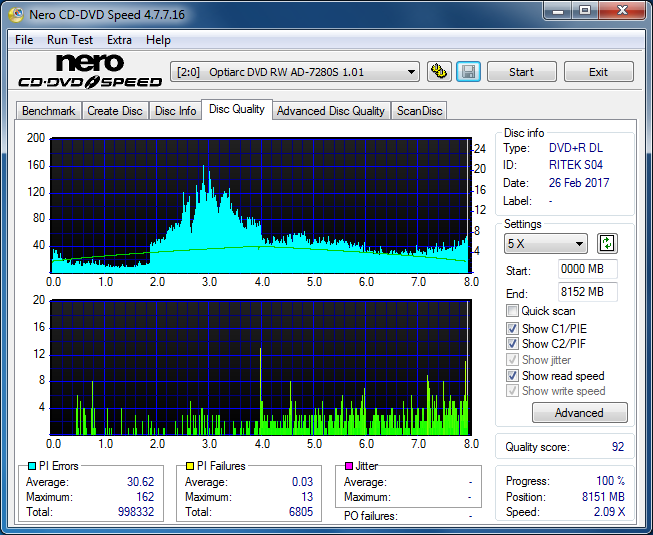Click the PO failures label
Viewport: 653px width, 535px height.
coord(371,516)
